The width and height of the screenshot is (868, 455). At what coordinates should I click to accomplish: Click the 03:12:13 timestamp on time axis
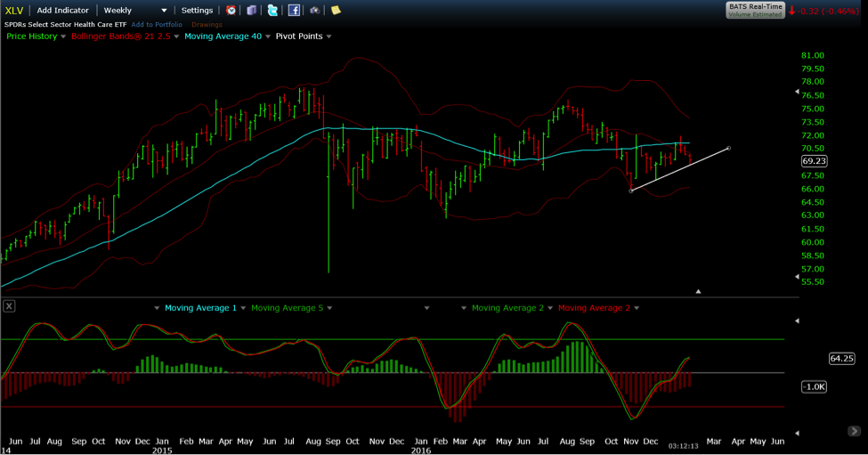683,445
